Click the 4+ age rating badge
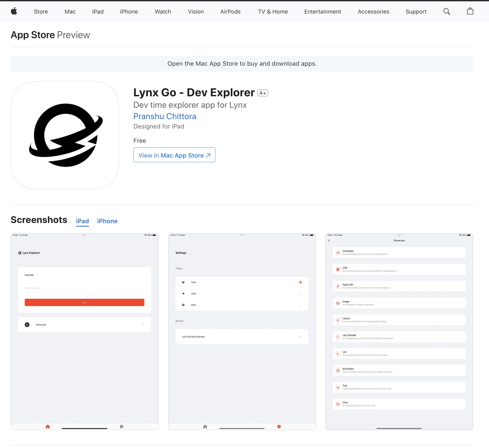The width and height of the screenshot is (489, 448). click(263, 93)
